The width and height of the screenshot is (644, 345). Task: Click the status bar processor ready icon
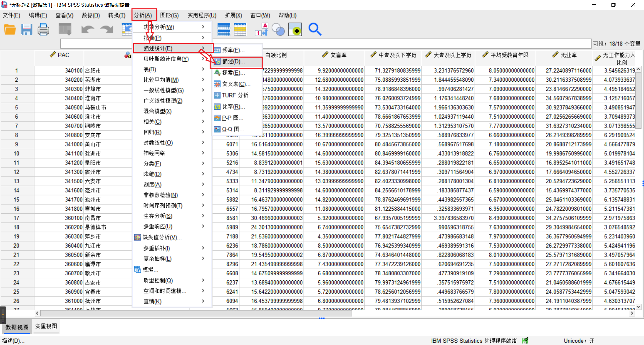click(x=525, y=341)
